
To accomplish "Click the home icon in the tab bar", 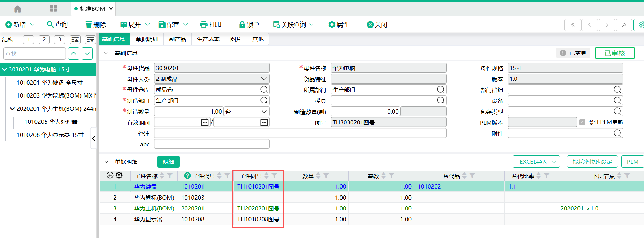I will click(17, 9).
